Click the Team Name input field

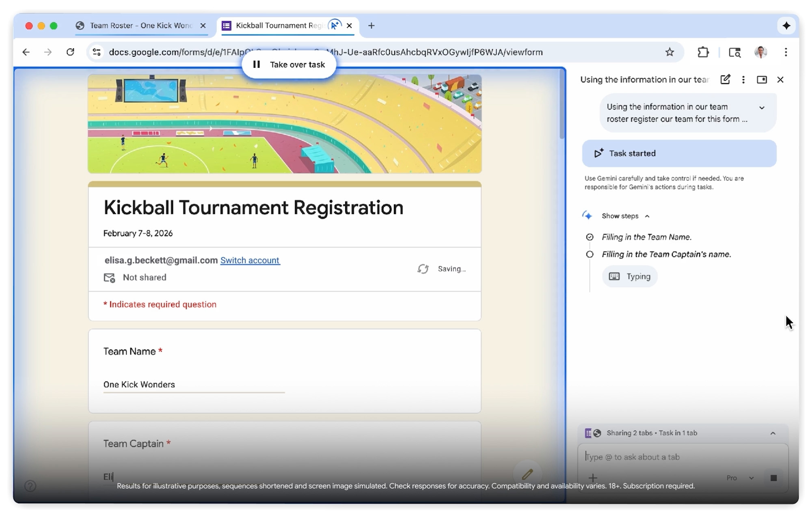click(x=194, y=384)
